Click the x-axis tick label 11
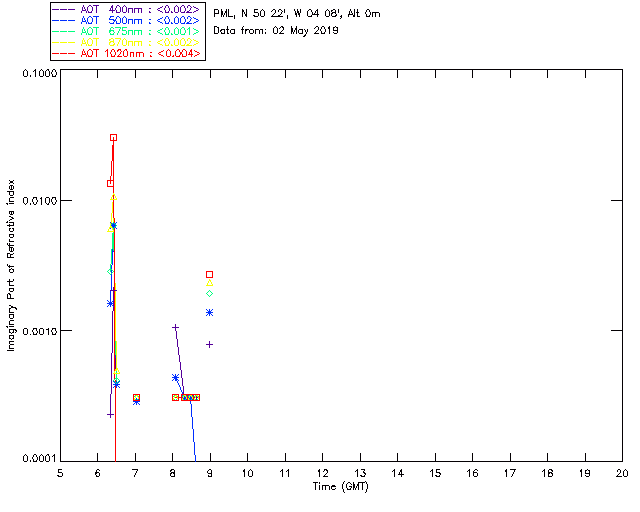 point(285,473)
